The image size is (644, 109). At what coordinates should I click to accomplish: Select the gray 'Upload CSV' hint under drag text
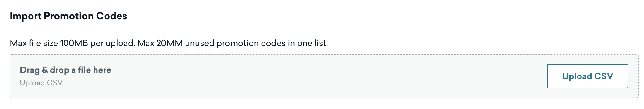point(41,83)
